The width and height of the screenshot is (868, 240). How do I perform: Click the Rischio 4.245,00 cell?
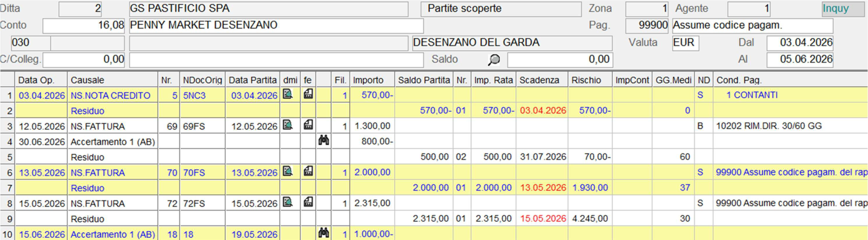point(590,219)
